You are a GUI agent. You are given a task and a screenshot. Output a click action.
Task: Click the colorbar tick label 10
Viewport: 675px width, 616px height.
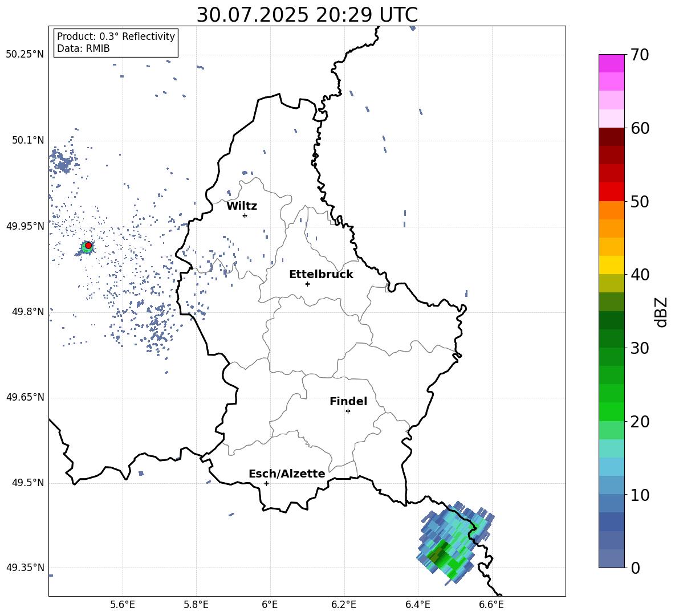640,495
